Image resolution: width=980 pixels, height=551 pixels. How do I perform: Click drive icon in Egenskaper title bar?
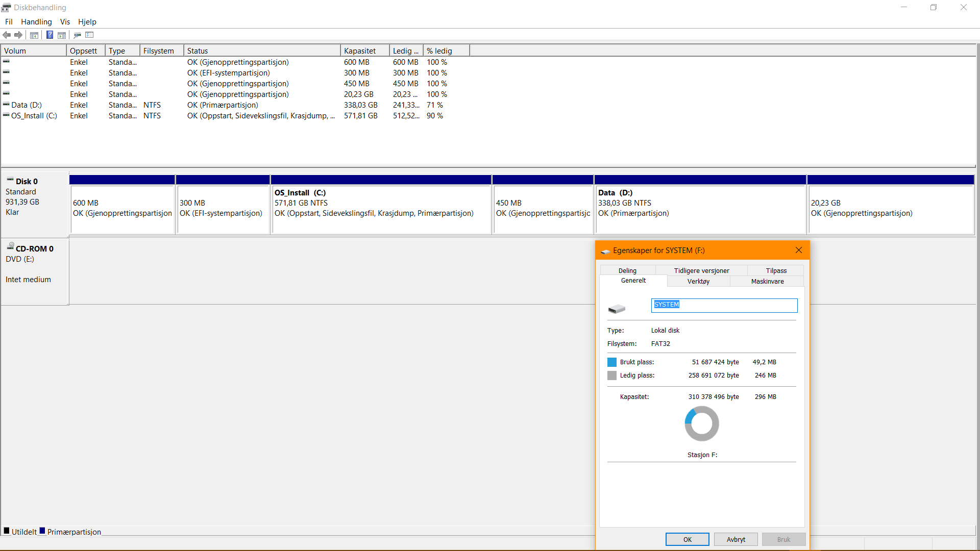(605, 251)
